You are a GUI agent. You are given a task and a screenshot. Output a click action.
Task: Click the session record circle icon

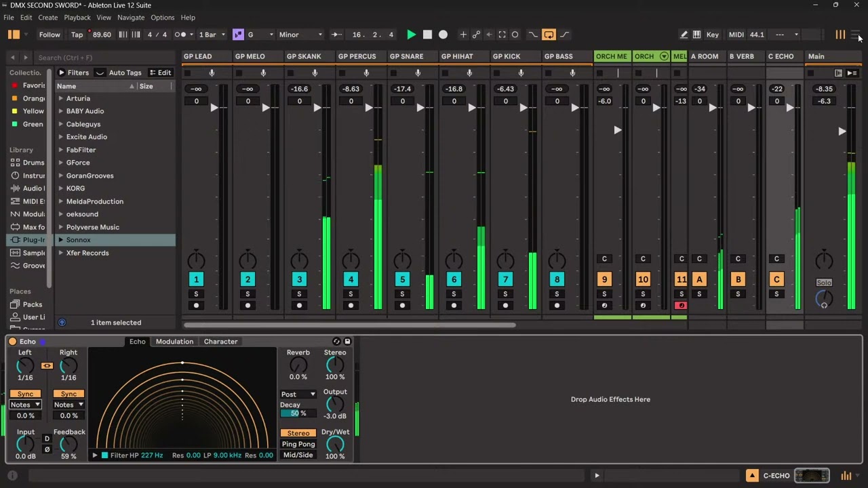tap(515, 35)
